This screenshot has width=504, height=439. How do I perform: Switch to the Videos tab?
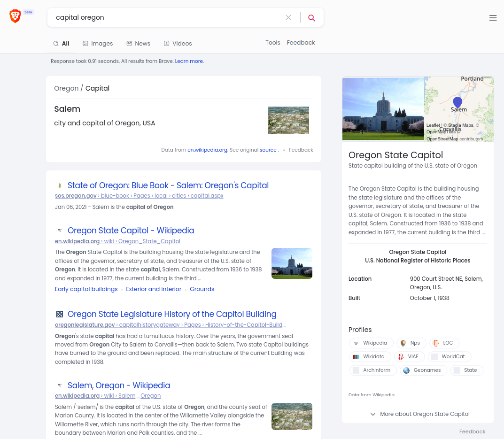tap(178, 43)
